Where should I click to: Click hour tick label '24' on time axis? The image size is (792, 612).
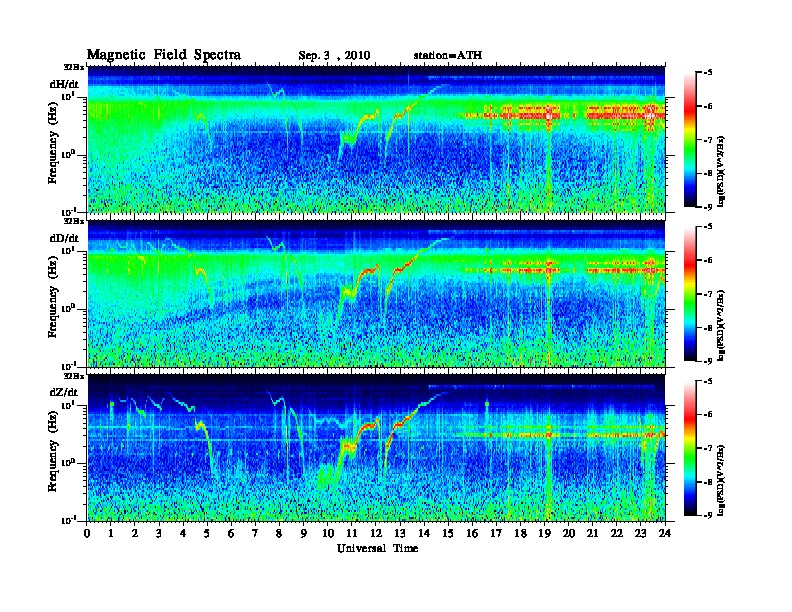(665, 533)
